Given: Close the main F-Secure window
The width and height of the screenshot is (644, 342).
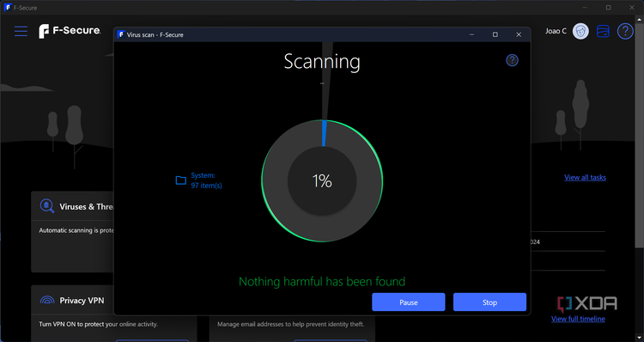Looking at the screenshot, I should [632, 8].
